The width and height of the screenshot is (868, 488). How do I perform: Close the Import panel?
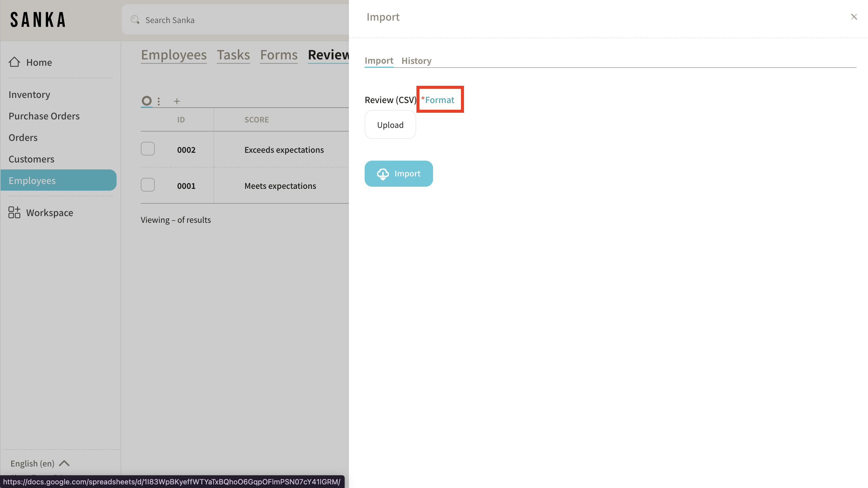853,17
